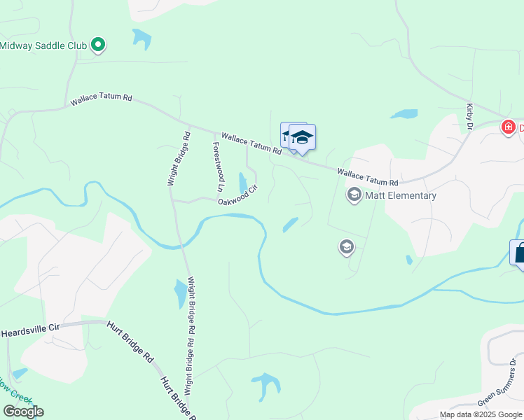Select the Heardsville Cir road label
Viewport: 524px width, 420px height.
click(x=30, y=330)
